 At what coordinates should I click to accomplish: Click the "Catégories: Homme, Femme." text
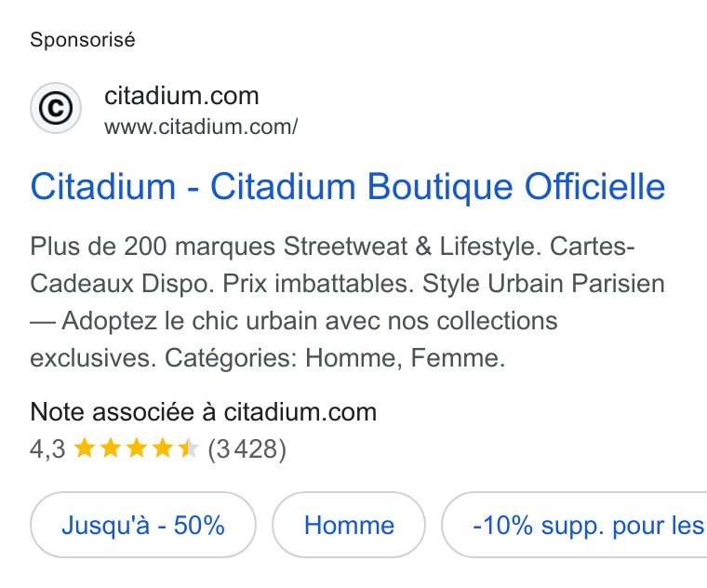335,358
